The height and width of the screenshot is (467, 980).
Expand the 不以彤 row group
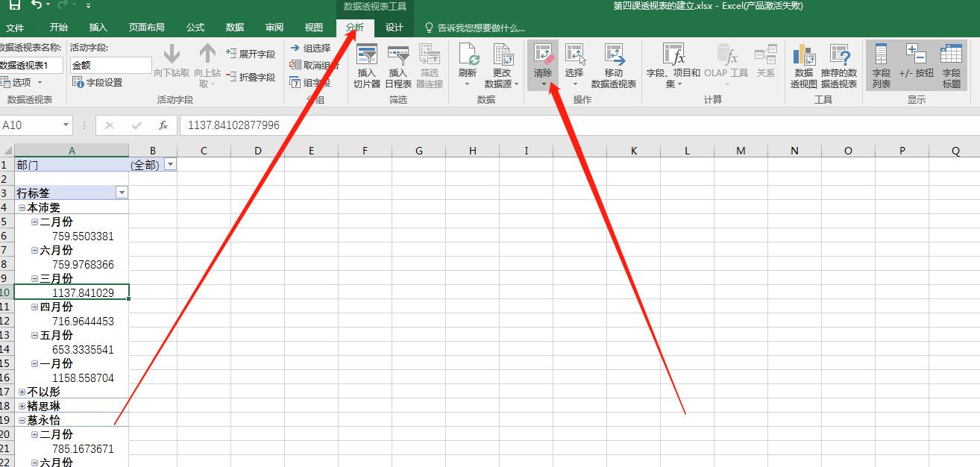(22, 392)
